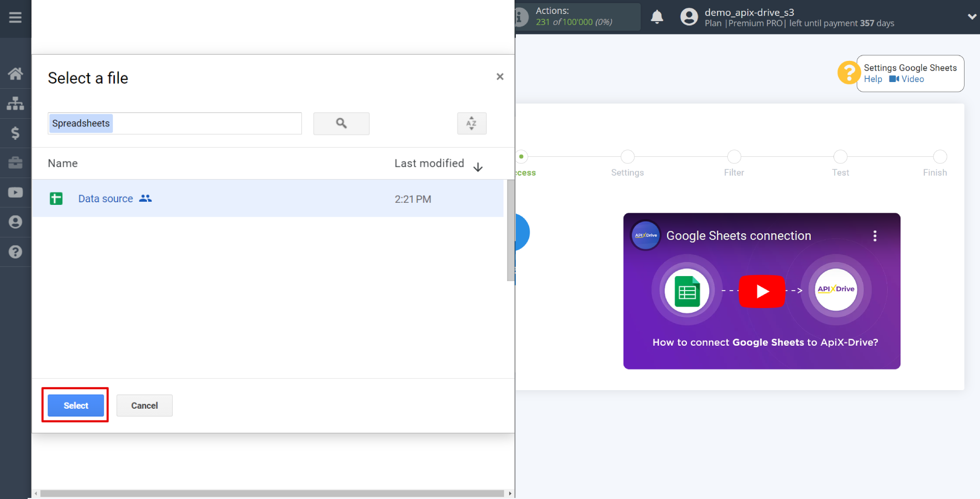The width and height of the screenshot is (980, 499).
Task: Click the Settings step marker
Action: [x=627, y=156]
